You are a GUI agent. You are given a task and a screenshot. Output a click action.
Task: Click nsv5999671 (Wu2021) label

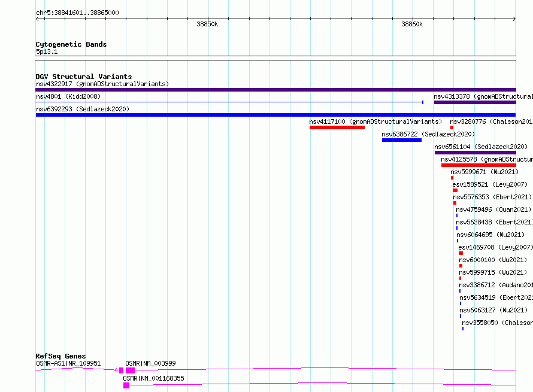click(484, 172)
